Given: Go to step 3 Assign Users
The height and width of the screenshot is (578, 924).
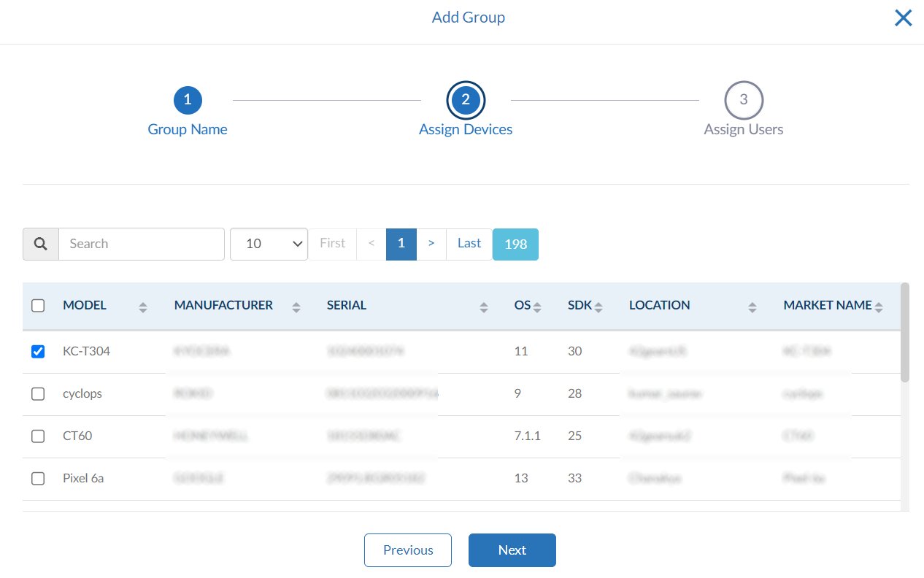Looking at the screenshot, I should click(x=743, y=101).
